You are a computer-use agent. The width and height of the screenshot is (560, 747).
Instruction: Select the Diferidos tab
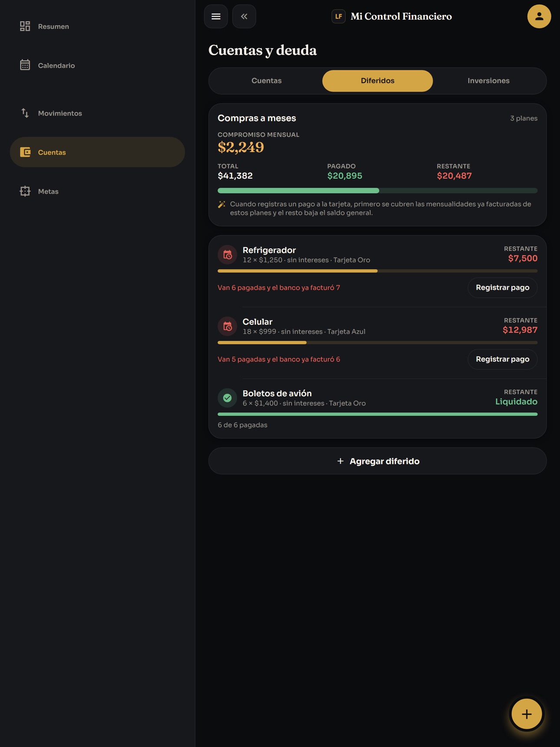(377, 81)
